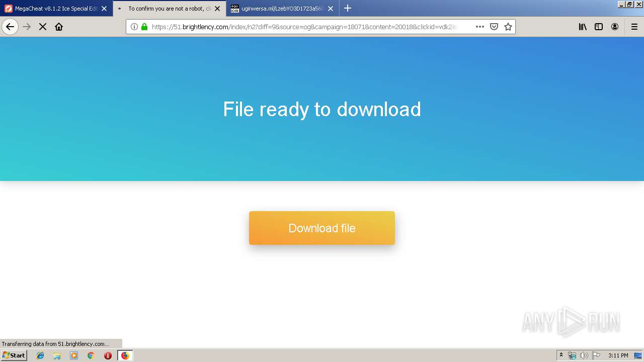Viewport: 644px width, 362px height.
Task: Stop loading the page
Action: [43, 27]
